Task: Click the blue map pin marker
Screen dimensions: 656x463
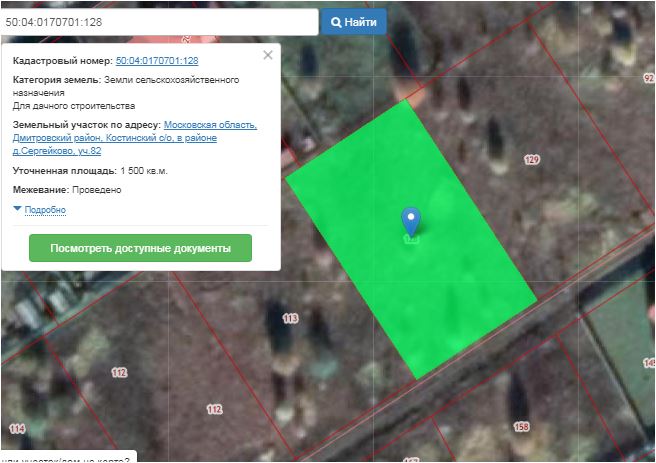Action: [410, 222]
